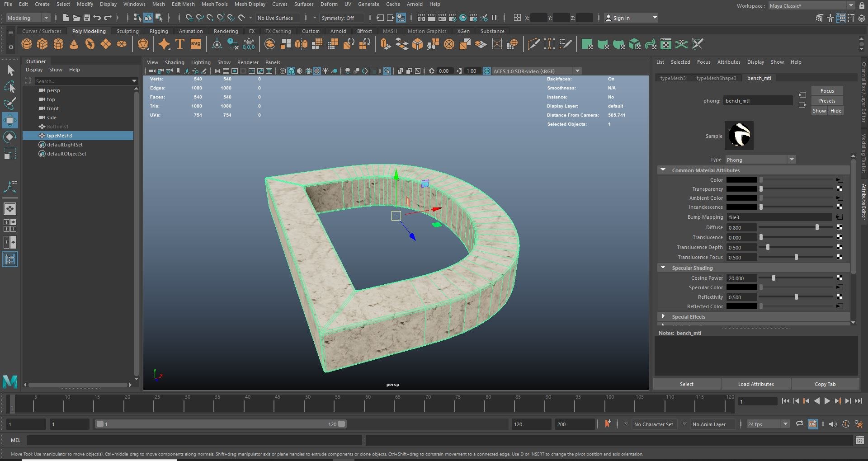Viewport: 868px width, 461px height.
Task: Switch to the Sculpting shelf tab
Action: [x=127, y=31]
